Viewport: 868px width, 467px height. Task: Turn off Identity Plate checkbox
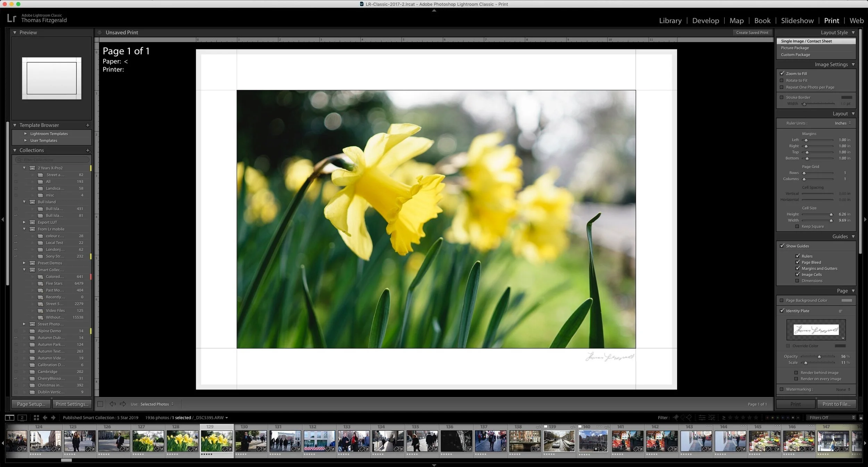pyautogui.click(x=782, y=311)
